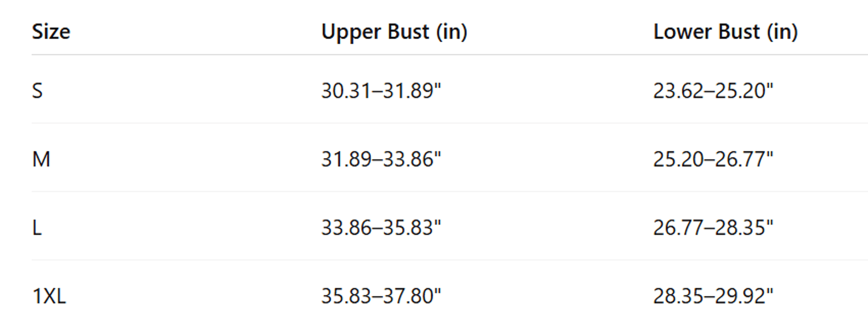Click the 31.89–33.86" upper bust value

click(x=381, y=159)
